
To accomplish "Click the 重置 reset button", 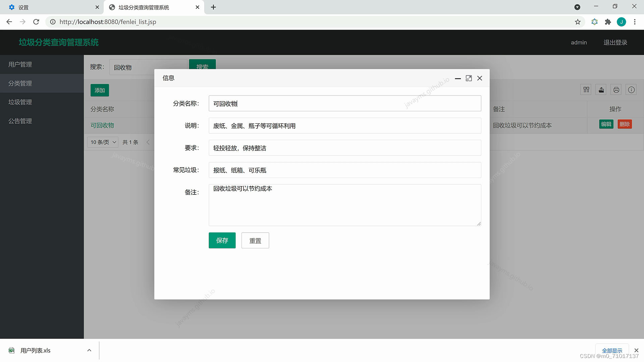I will point(255,240).
